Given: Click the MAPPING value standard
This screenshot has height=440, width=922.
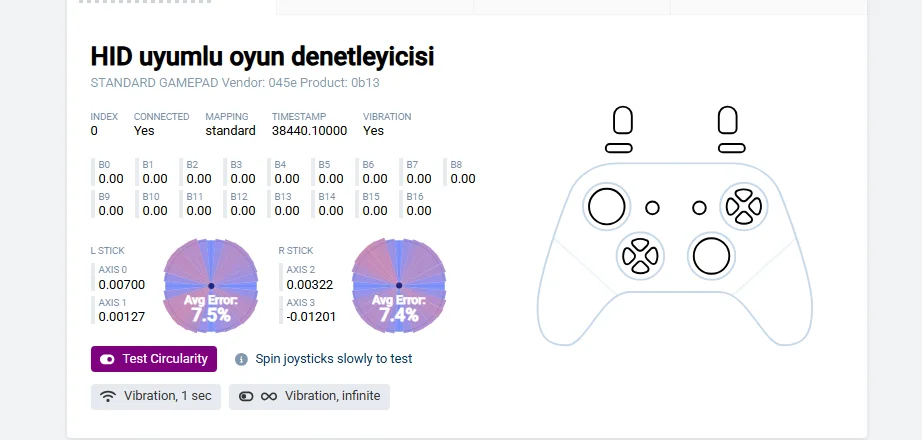Looking at the screenshot, I should (230, 131).
